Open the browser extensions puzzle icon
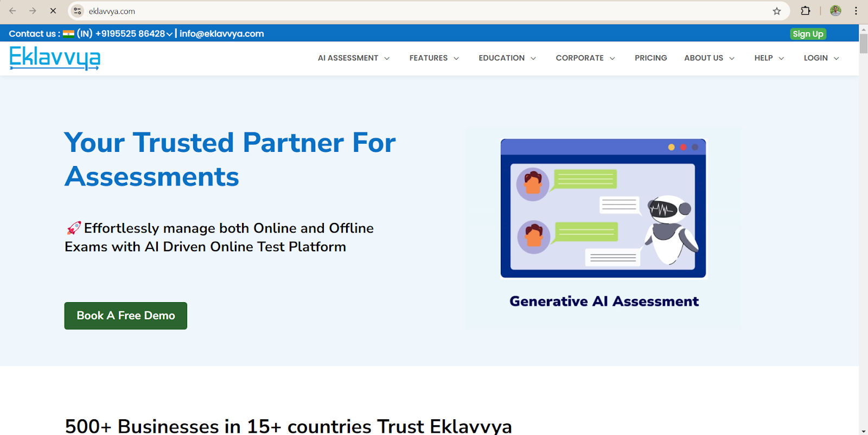This screenshot has height=435, width=868. pyautogui.click(x=806, y=11)
